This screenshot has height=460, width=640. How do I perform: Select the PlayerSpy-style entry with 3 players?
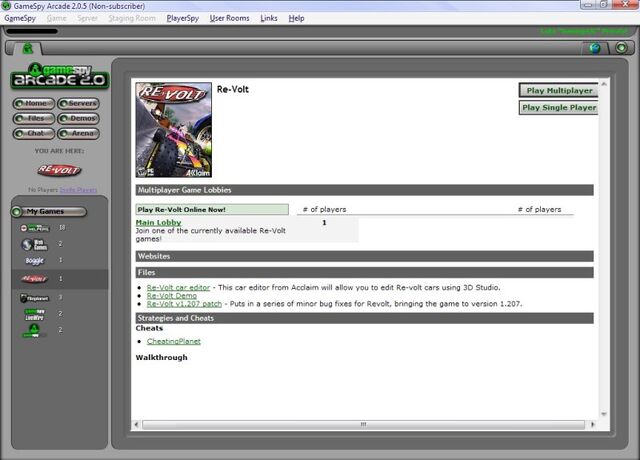[x=35, y=298]
